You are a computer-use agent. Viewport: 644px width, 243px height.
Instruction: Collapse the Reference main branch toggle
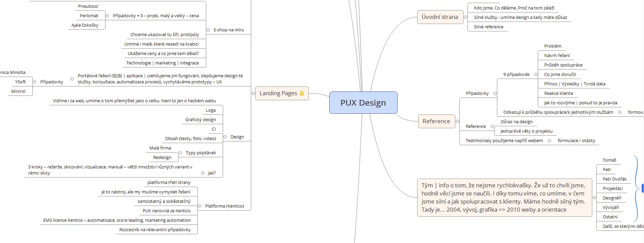pos(457,122)
